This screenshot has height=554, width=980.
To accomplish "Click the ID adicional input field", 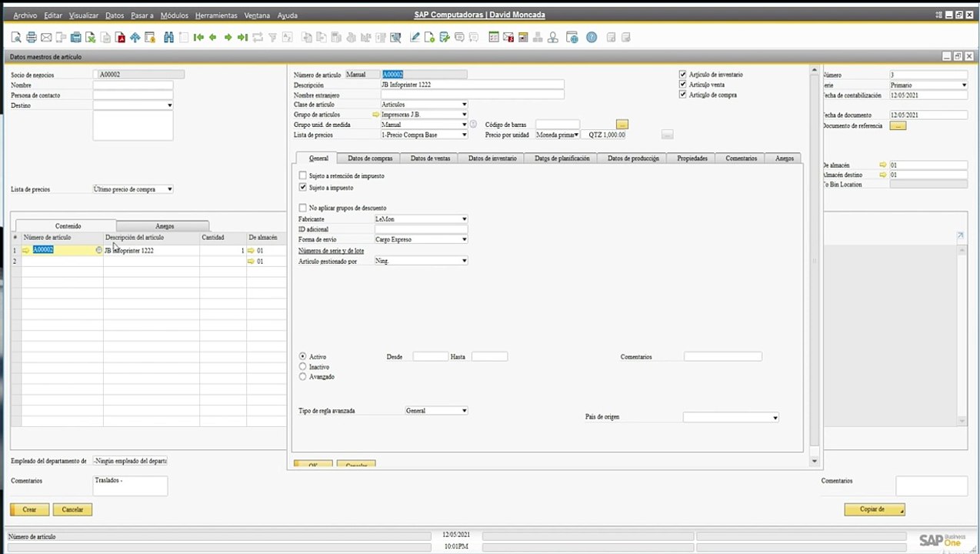I will click(x=421, y=229).
